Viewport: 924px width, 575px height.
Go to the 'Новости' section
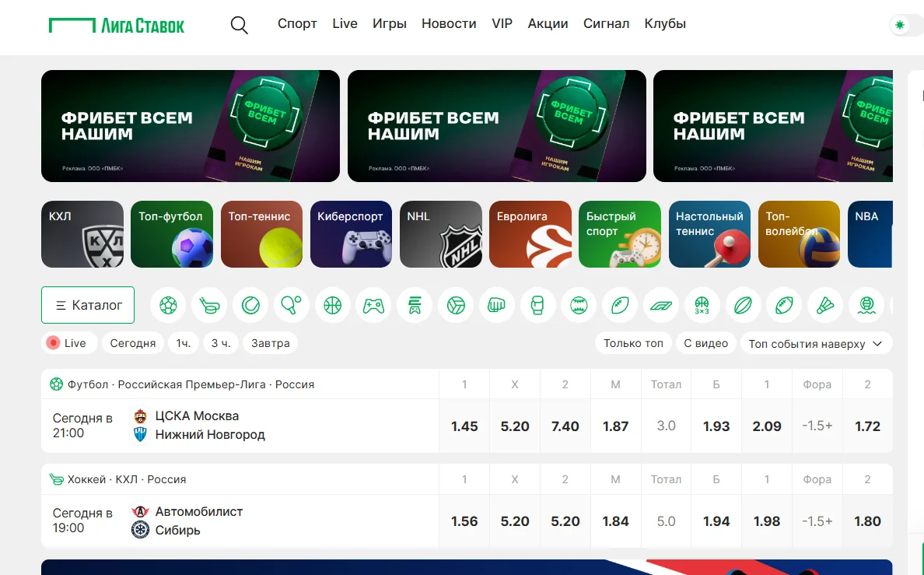(449, 23)
